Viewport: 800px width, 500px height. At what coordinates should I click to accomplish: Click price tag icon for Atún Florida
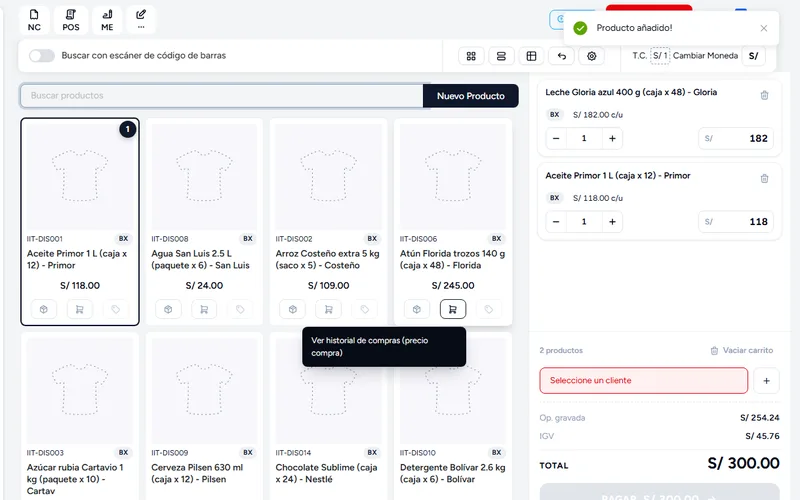(x=489, y=309)
